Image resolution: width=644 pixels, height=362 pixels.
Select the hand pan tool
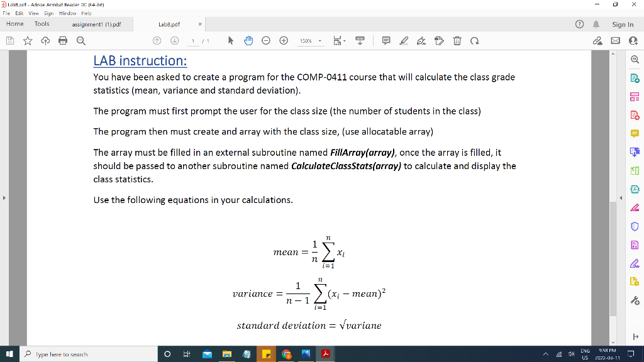248,41
